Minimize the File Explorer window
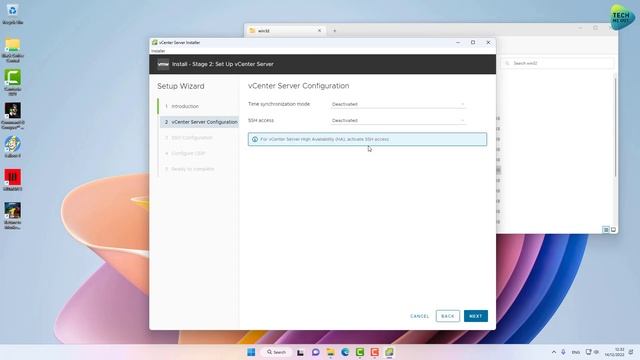 (580, 28)
